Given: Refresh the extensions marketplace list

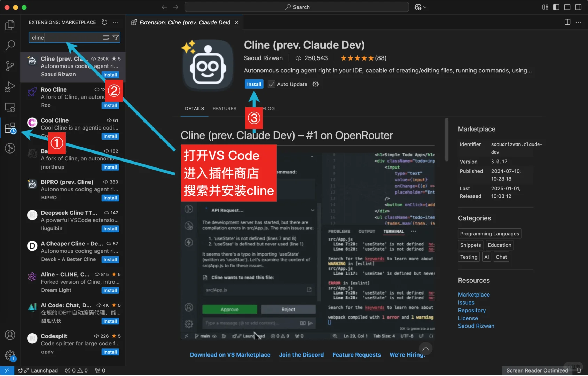Looking at the screenshot, I should click(104, 22).
